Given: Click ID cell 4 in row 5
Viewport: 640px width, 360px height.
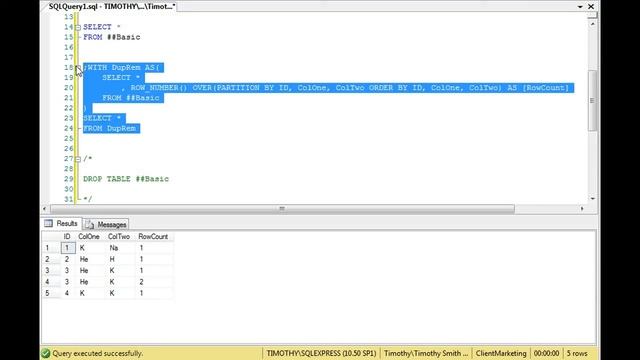Looking at the screenshot, I should pyautogui.click(x=68, y=293).
